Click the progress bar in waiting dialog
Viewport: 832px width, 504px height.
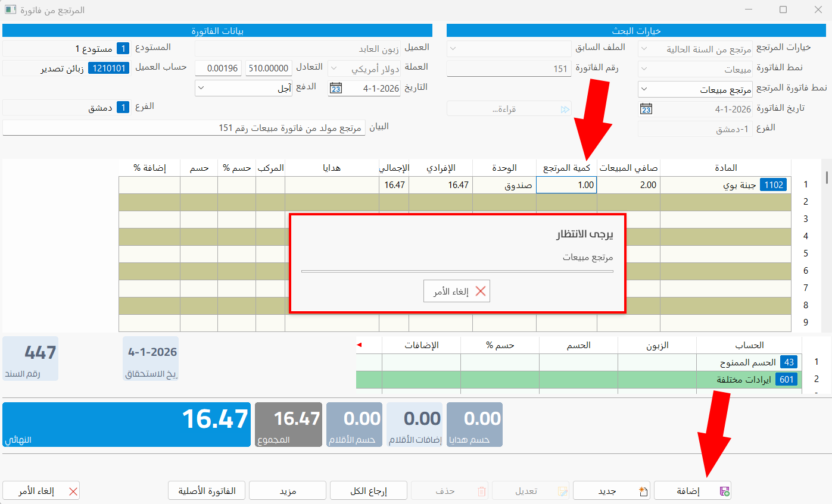(457, 271)
